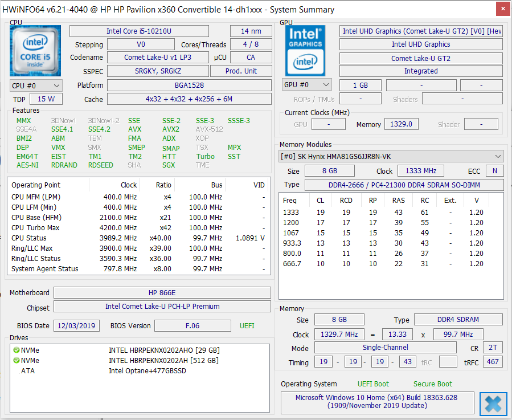Click the Single-Channel memory mode field
Screen dimensions: 512x420
coord(386,348)
